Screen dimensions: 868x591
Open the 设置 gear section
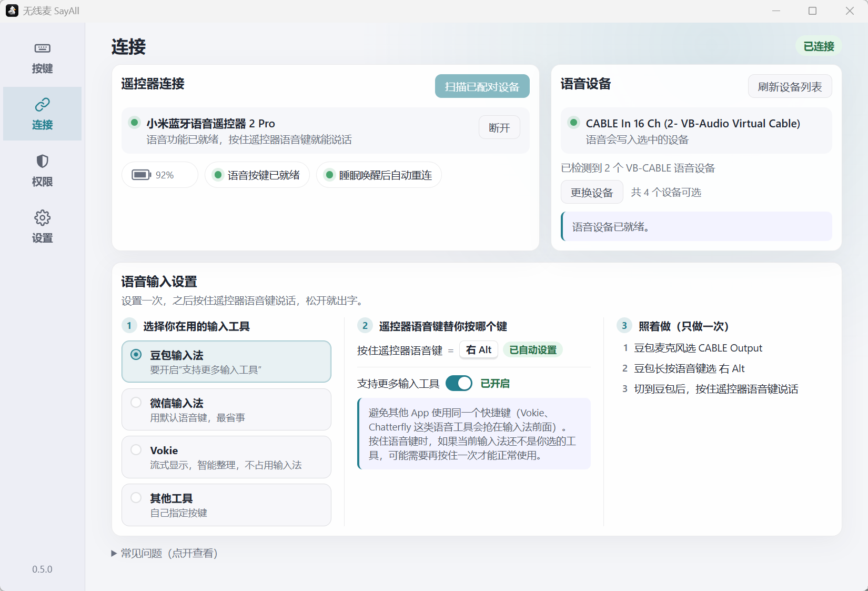click(x=42, y=227)
